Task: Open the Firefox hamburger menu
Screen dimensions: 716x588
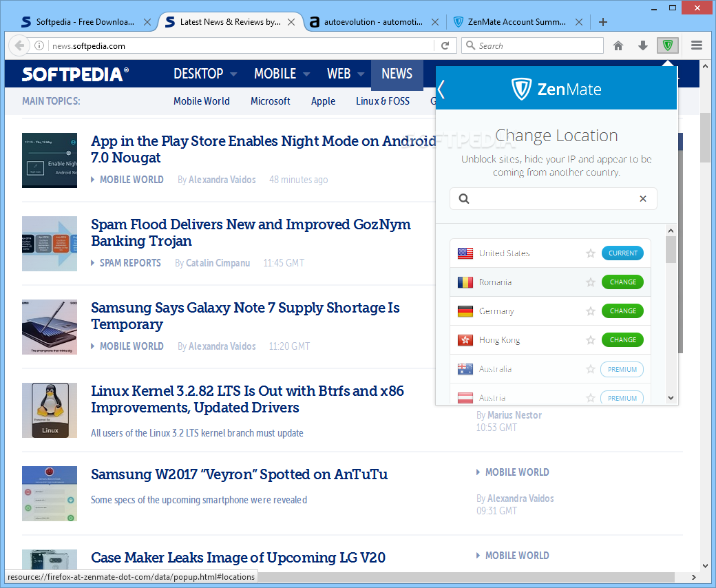Action: click(x=696, y=45)
